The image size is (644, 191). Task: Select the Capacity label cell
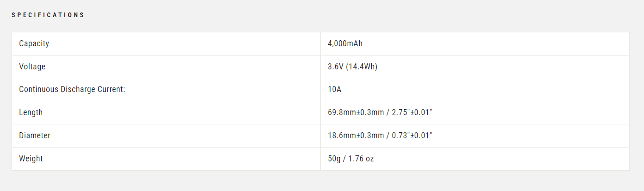point(166,43)
